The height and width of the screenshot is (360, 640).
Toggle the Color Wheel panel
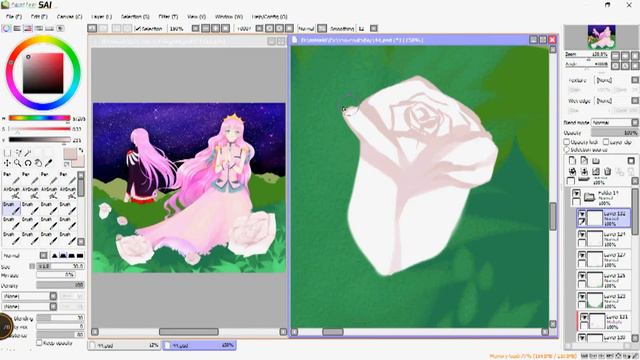coord(6,28)
